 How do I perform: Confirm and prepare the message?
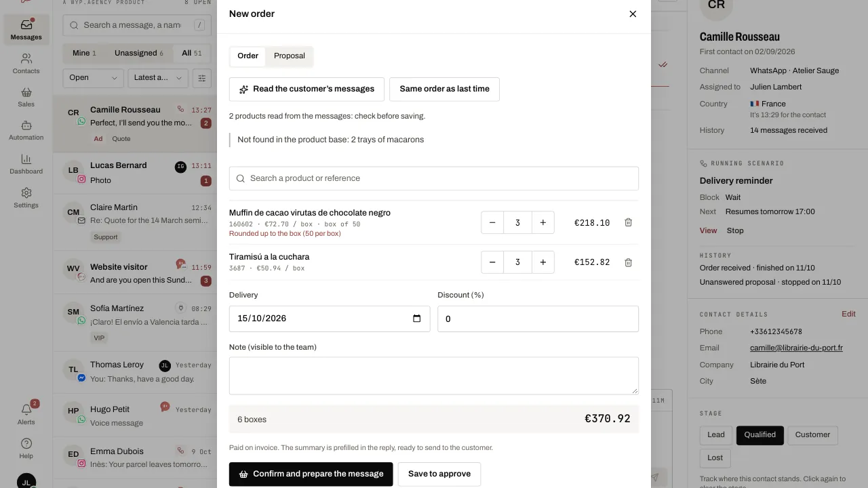coord(311,474)
